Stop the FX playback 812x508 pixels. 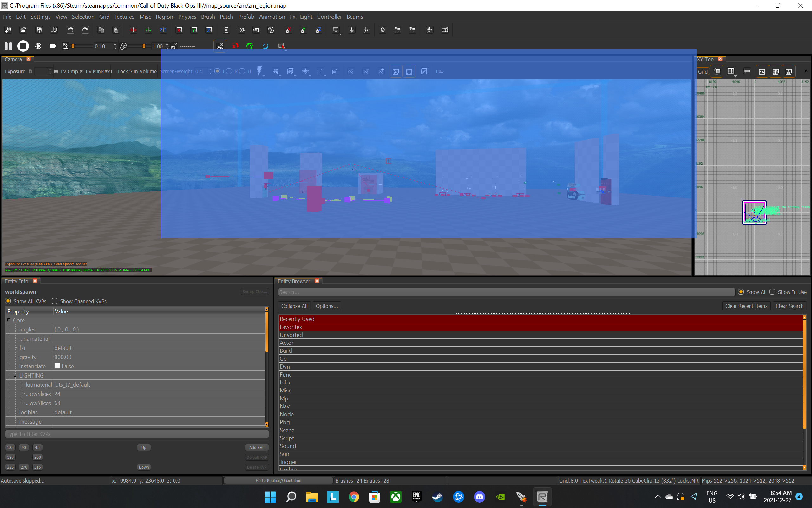coord(23,46)
